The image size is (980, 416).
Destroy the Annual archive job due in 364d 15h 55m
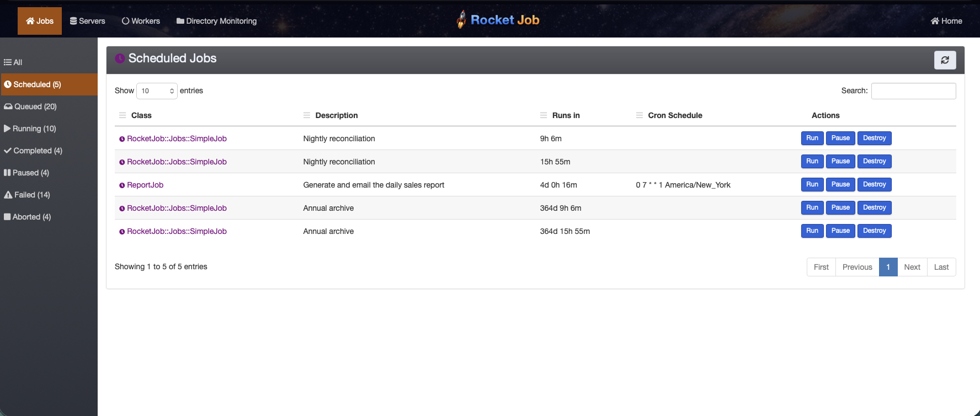875,231
